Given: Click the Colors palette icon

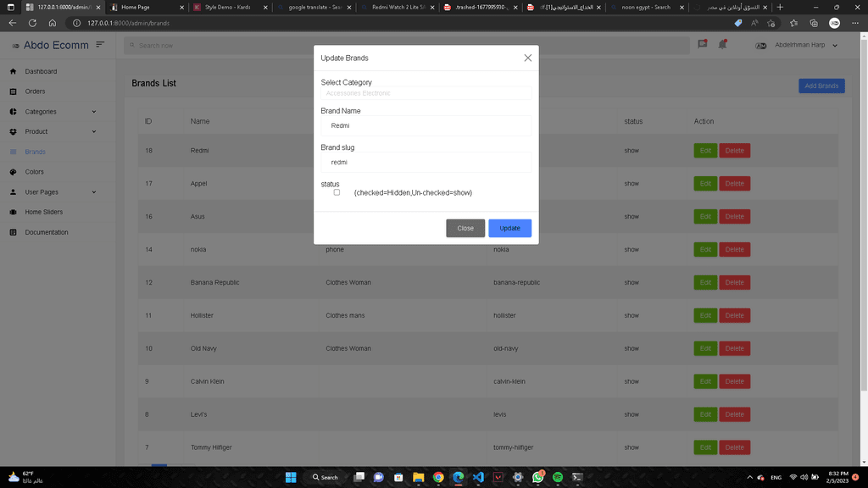Looking at the screenshot, I should (x=14, y=172).
